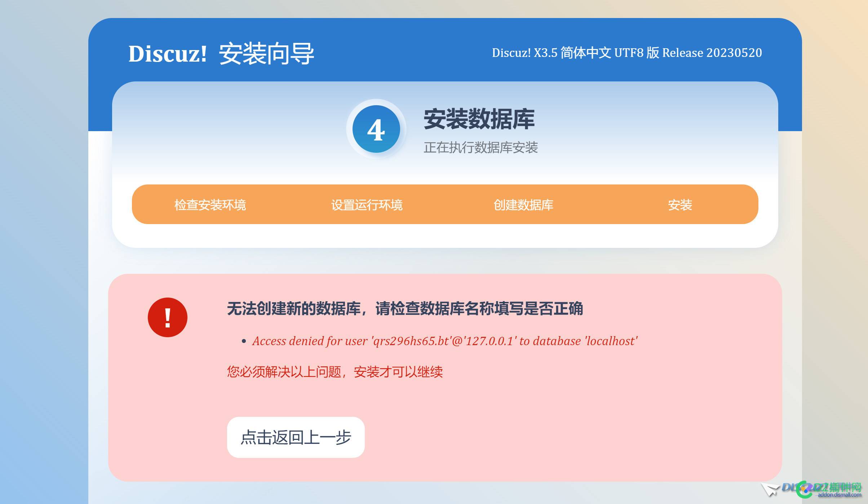Click the 无法创建新的数据库 error heading
The height and width of the screenshot is (504, 868).
pos(405,308)
